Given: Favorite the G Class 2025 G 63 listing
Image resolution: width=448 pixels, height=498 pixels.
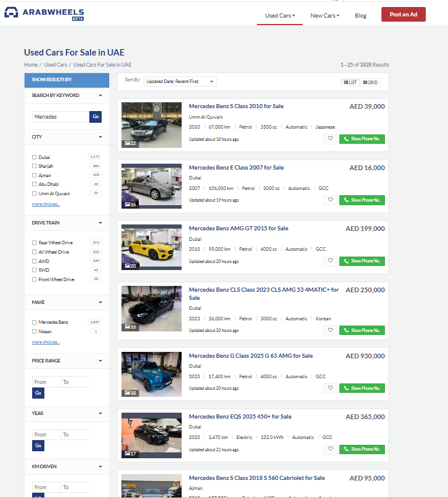Looking at the screenshot, I should [330, 388].
